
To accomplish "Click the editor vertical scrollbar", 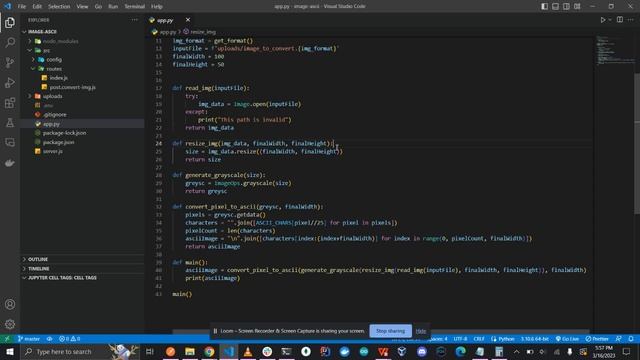I will 637,143.
